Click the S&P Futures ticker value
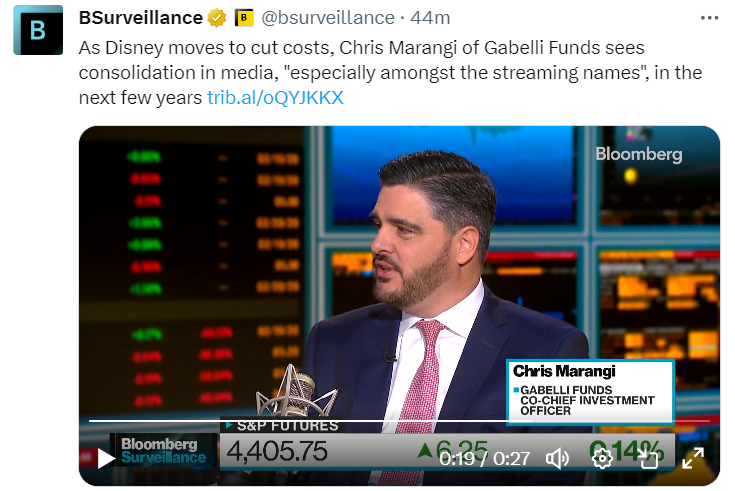The width and height of the screenshot is (735, 491). click(278, 451)
